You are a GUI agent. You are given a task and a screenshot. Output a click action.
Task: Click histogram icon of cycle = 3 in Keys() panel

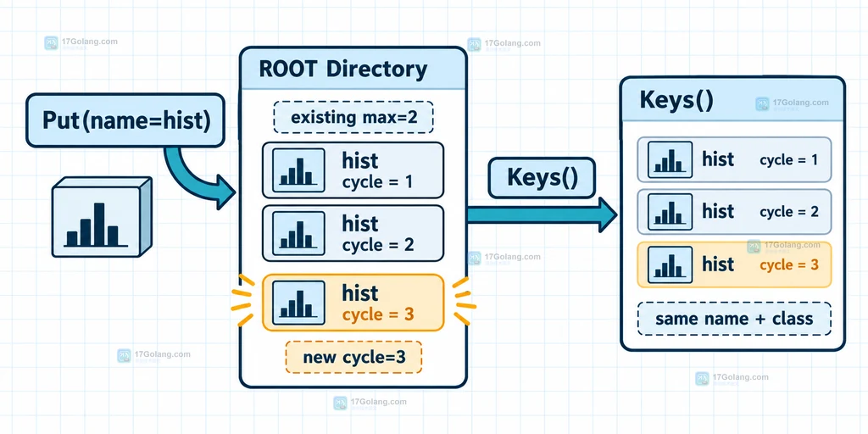(x=670, y=264)
